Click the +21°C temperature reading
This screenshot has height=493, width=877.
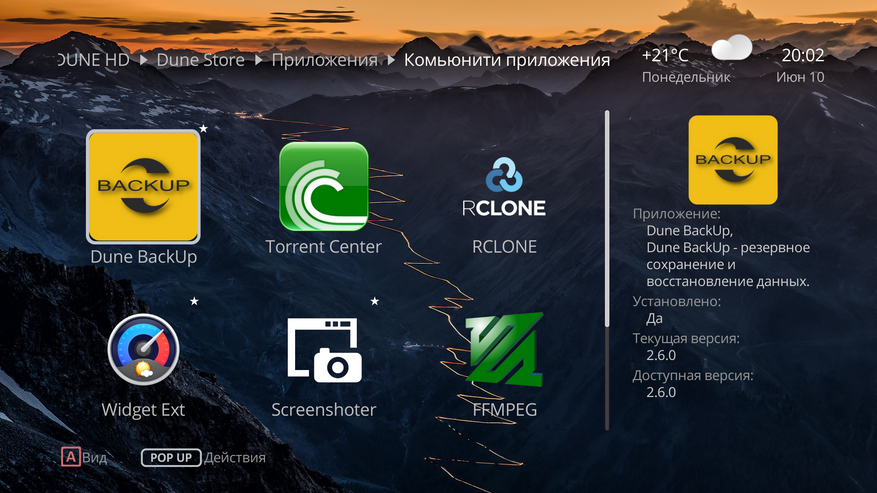click(x=665, y=55)
